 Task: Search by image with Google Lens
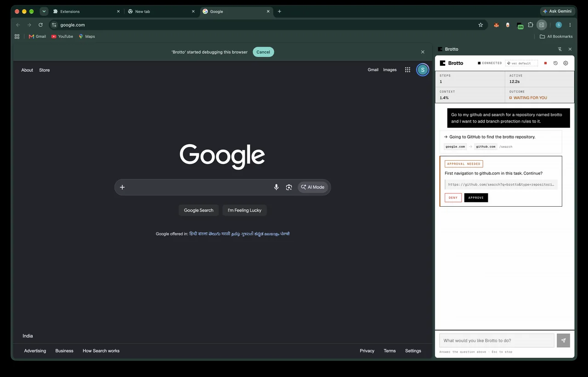(x=288, y=187)
